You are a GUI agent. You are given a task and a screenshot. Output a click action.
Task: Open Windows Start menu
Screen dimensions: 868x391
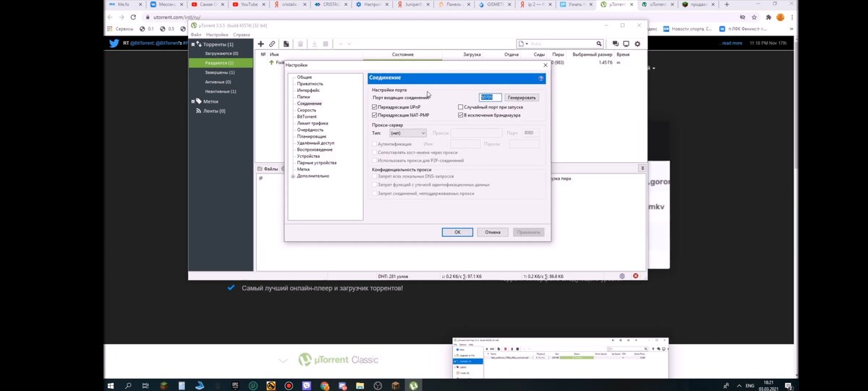(112, 386)
